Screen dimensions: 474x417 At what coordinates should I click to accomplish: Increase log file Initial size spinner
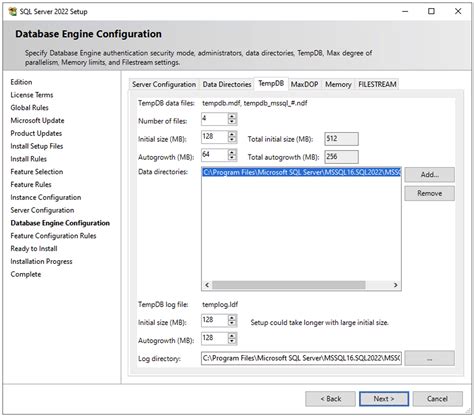pyautogui.click(x=232, y=317)
